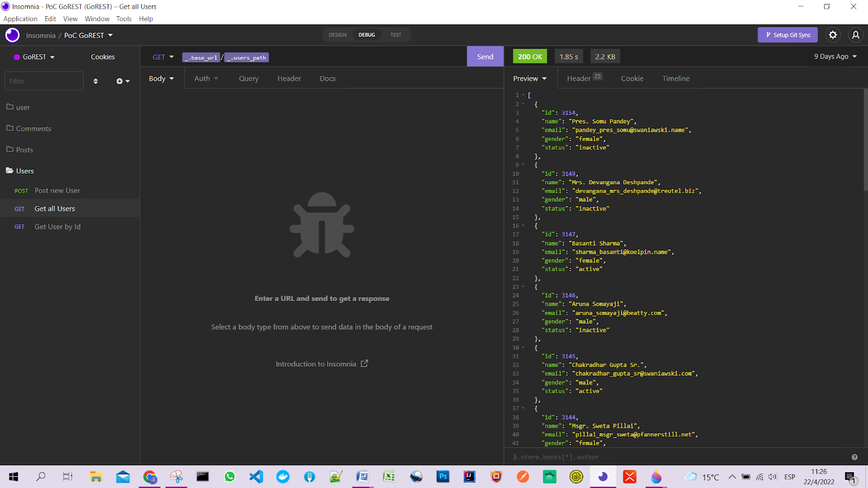Switch to the Timeline tab
This screenshot has width=868, height=488.
coord(675,78)
